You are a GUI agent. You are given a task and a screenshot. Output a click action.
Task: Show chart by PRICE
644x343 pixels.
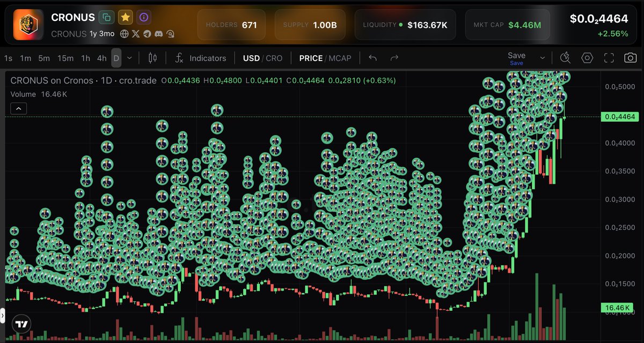point(311,58)
